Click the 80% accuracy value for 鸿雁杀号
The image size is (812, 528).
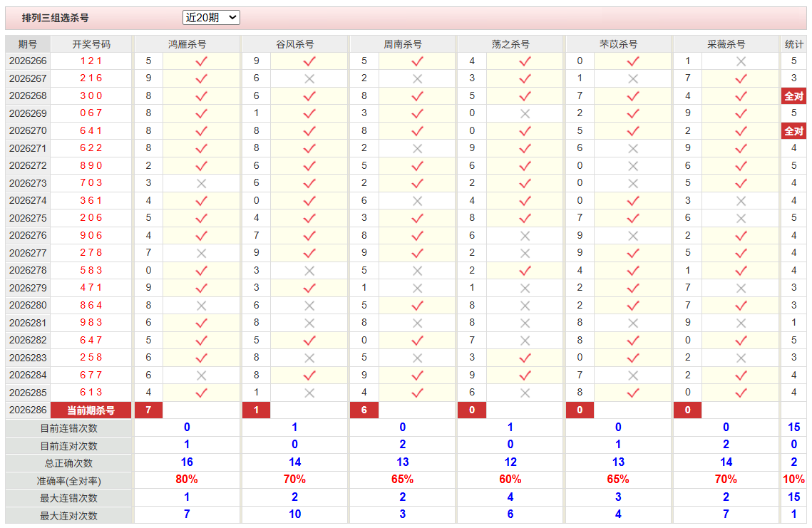[187, 480]
